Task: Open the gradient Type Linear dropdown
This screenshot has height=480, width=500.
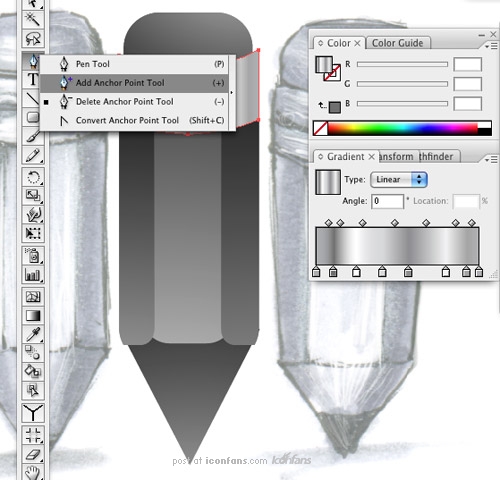Action: click(x=399, y=180)
